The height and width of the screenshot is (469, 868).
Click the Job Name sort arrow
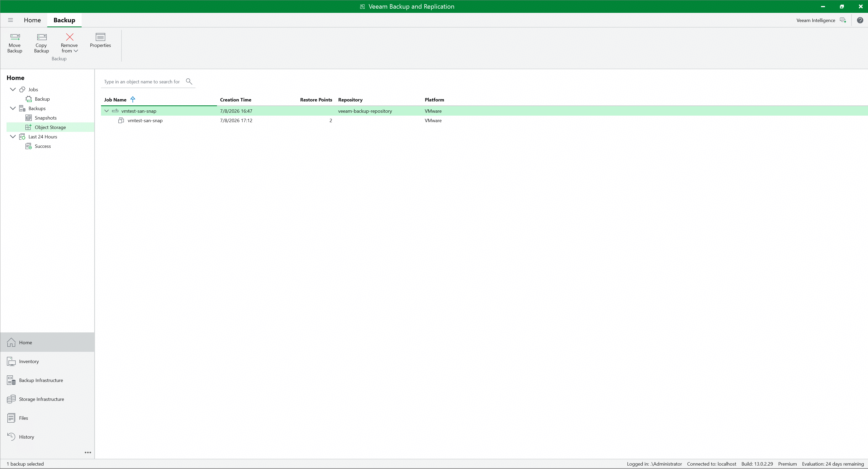(x=133, y=99)
